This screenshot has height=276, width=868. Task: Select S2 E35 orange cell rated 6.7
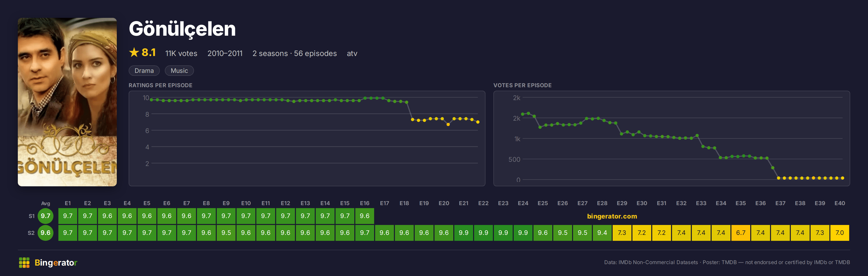pos(741,233)
